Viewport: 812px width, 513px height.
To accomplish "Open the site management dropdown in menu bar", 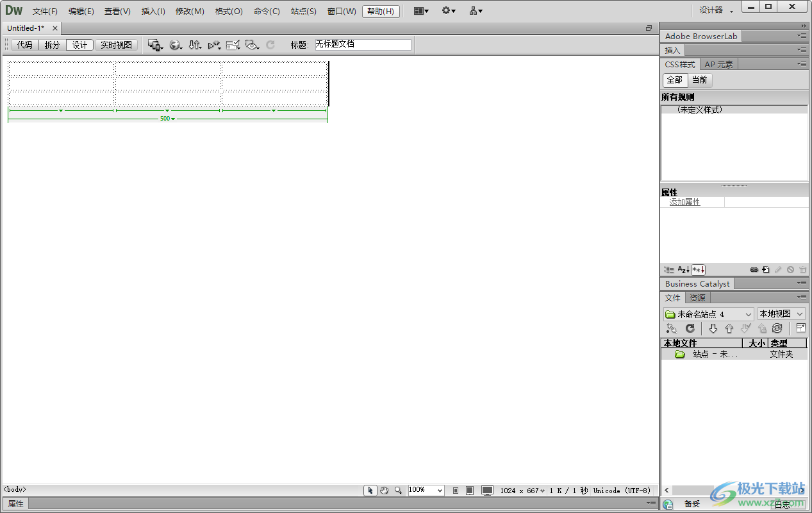I will [x=476, y=11].
